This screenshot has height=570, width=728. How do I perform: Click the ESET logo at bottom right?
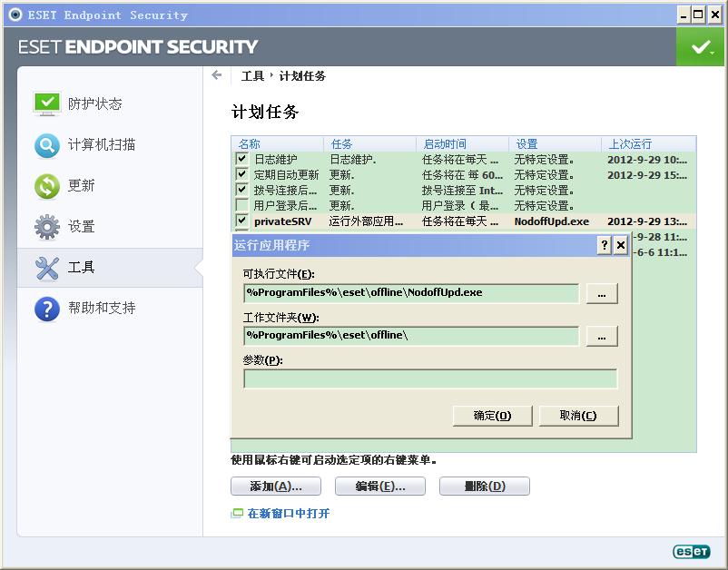pyautogui.click(x=692, y=551)
